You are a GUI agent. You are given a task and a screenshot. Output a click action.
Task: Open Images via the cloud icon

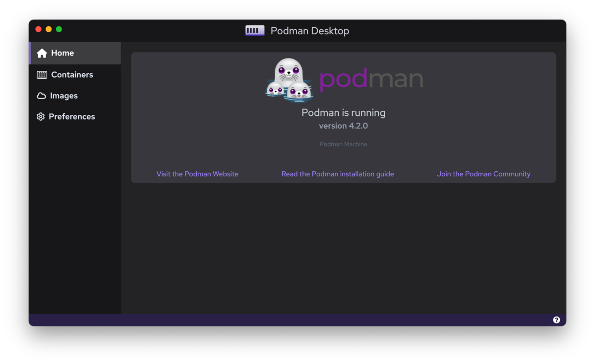42,96
